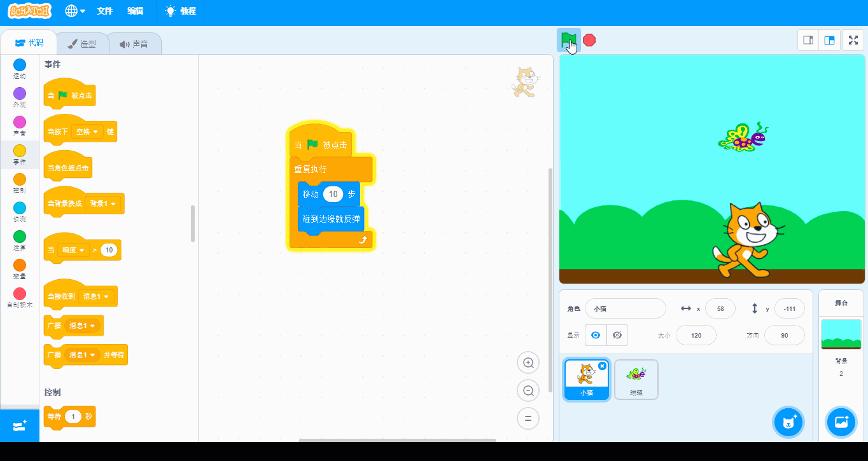This screenshot has width=868, height=461.
Task: Select the 控制 block category
Action: [20, 183]
